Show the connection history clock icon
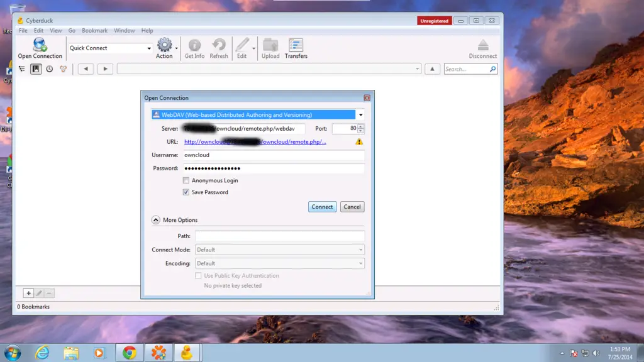Viewport: 644px width, 362px height. click(x=49, y=69)
